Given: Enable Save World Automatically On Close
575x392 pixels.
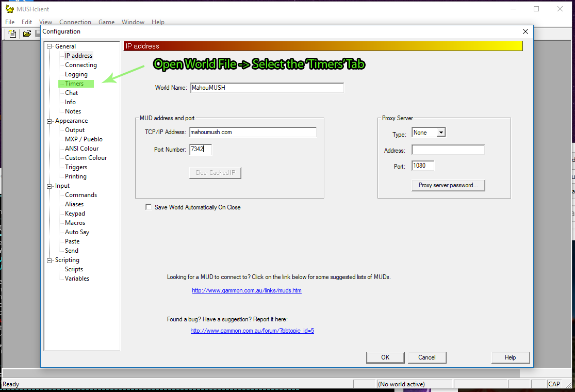Looking at the screenshot, I should 149,207.
